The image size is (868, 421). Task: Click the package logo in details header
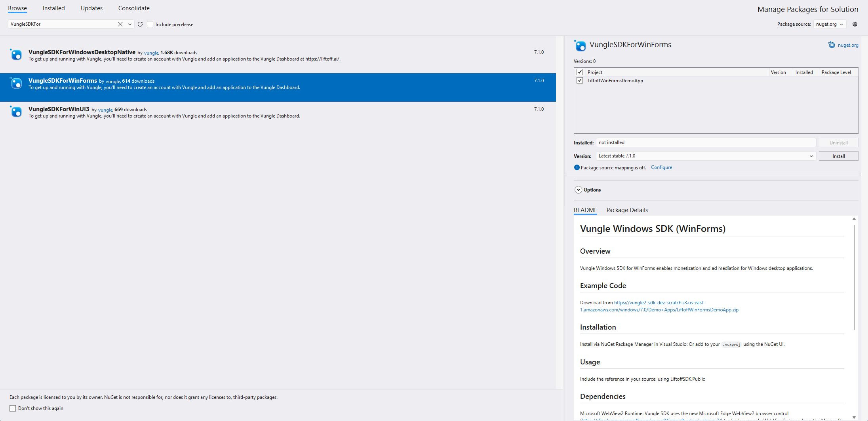click(580, 46)
